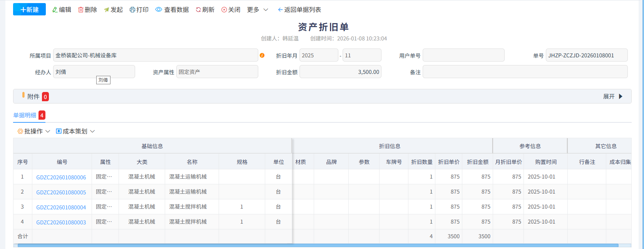Image resolution: width=644 pixels, height=249 pixels.
Task: Click the trash Delete (删除) icon
Action: pos(81,10)
